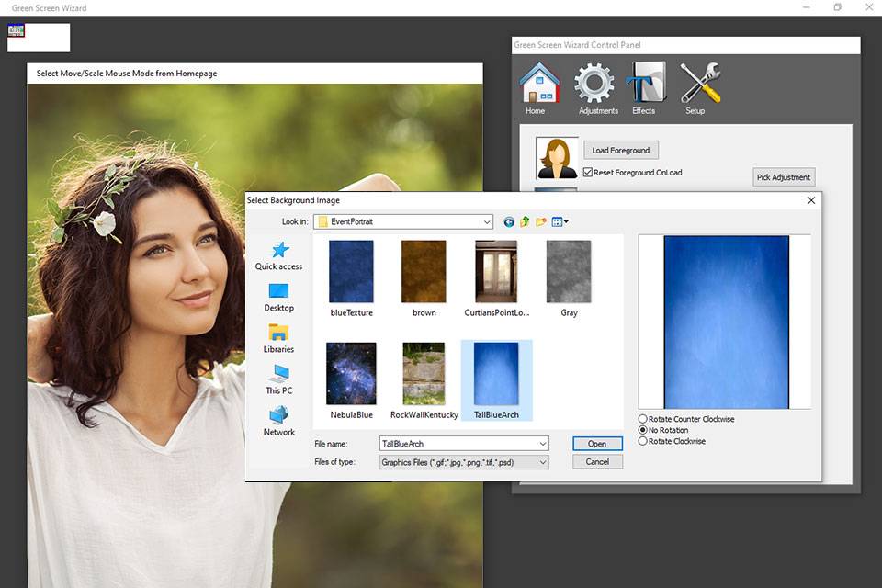This screenshot has height=588, width=882.
Task: Click the foreground portrait icon
Action: [557, 158]
